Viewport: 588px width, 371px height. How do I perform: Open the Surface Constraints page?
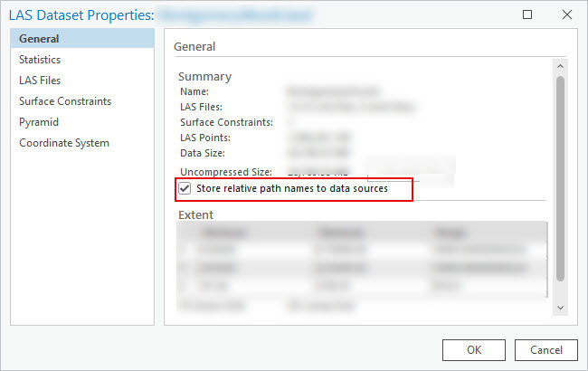tap(65, 101)
